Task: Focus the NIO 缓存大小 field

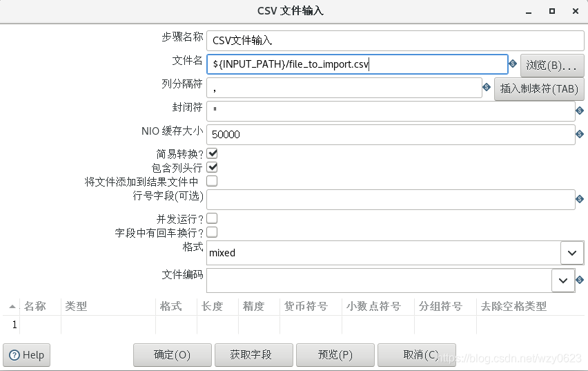Action: click(x=391, y=135)
